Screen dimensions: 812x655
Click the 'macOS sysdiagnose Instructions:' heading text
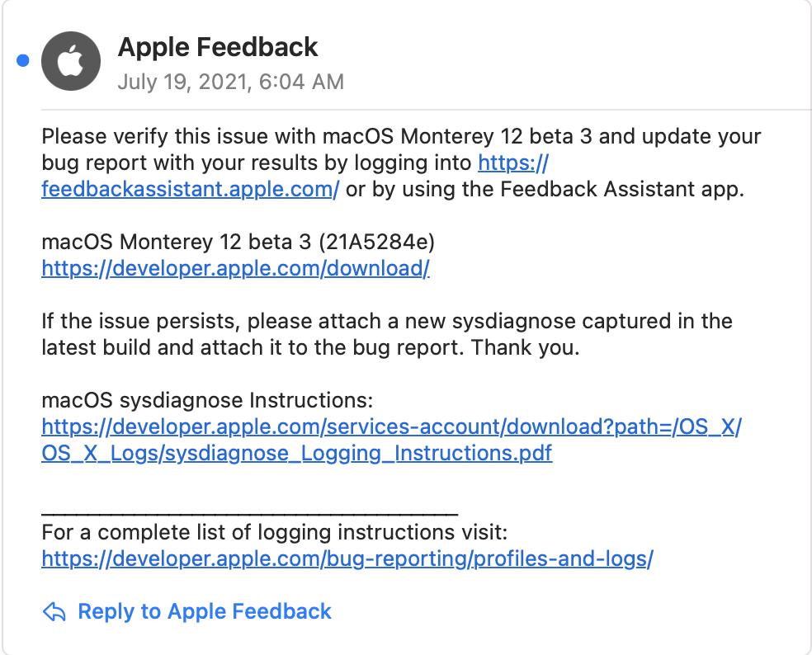207,400
